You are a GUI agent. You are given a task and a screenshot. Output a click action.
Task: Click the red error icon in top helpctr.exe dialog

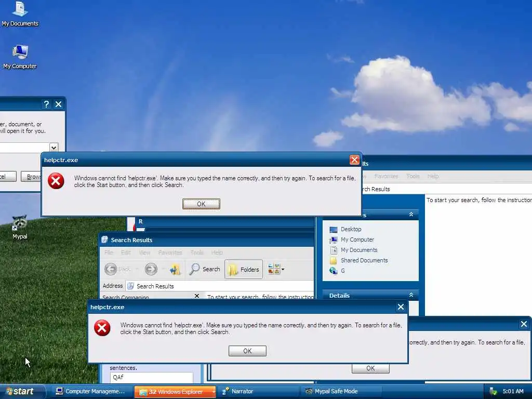pos(56,181)
